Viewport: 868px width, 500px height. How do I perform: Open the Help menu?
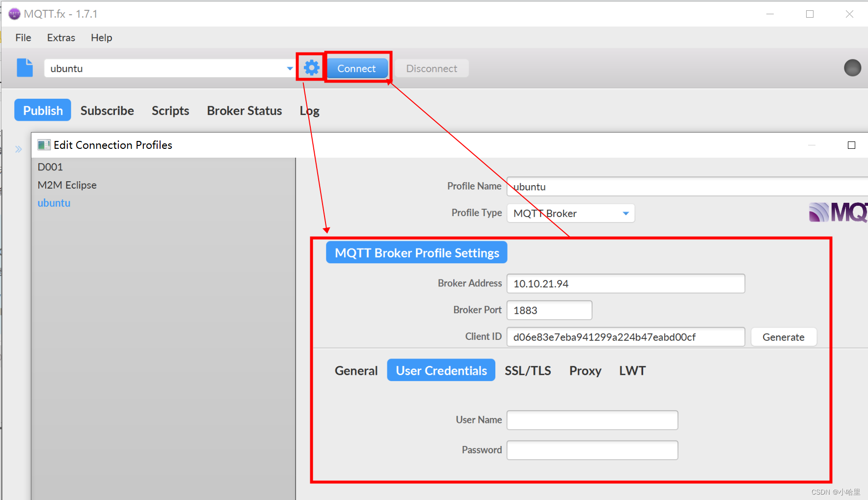(x=101, y=38)
